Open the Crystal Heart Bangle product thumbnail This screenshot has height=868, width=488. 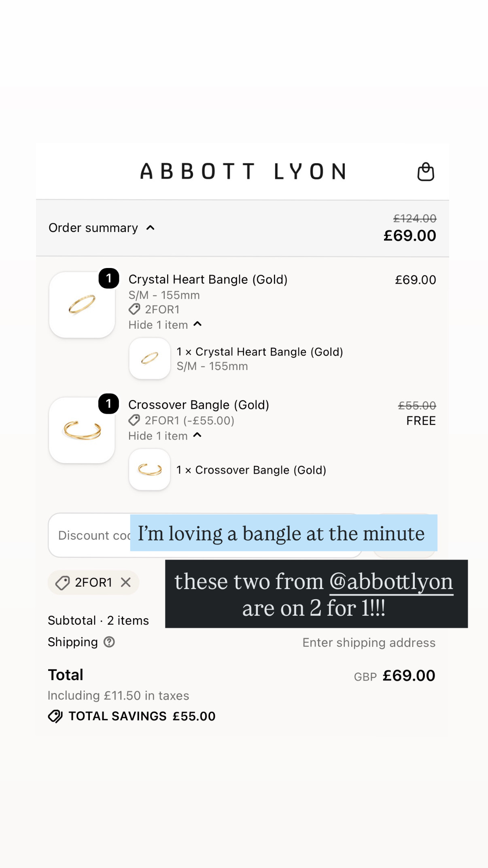82,305
